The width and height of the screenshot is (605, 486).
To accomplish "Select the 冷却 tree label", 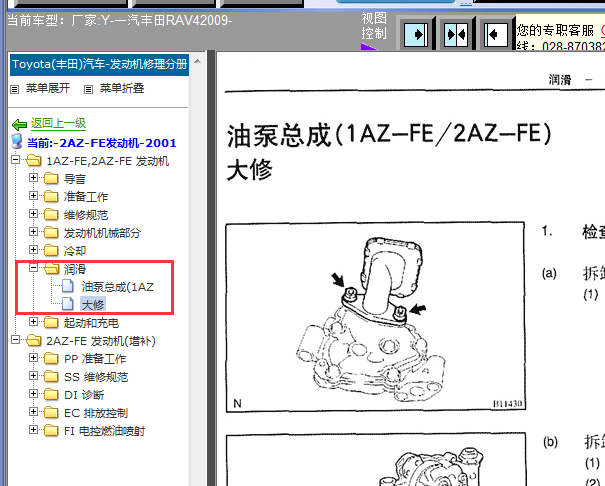I will (75, 251).
